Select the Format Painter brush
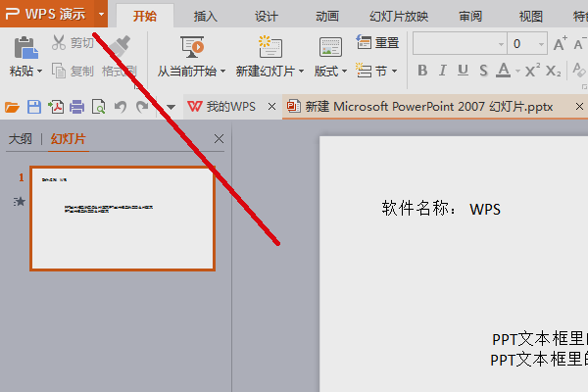 click(121, 46)
